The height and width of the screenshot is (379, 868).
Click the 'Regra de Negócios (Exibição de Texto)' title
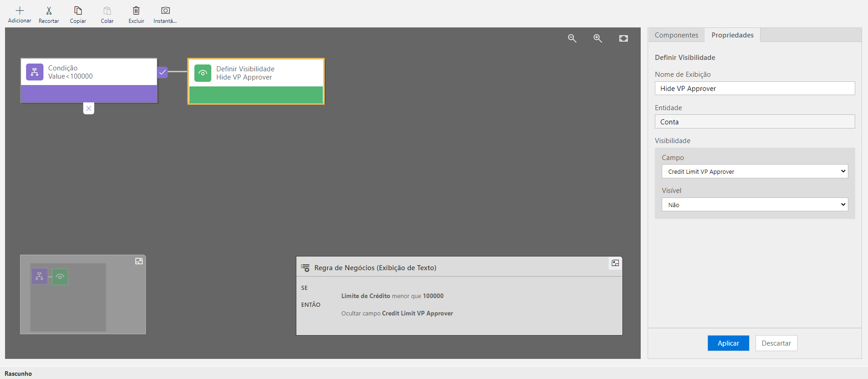375,268
